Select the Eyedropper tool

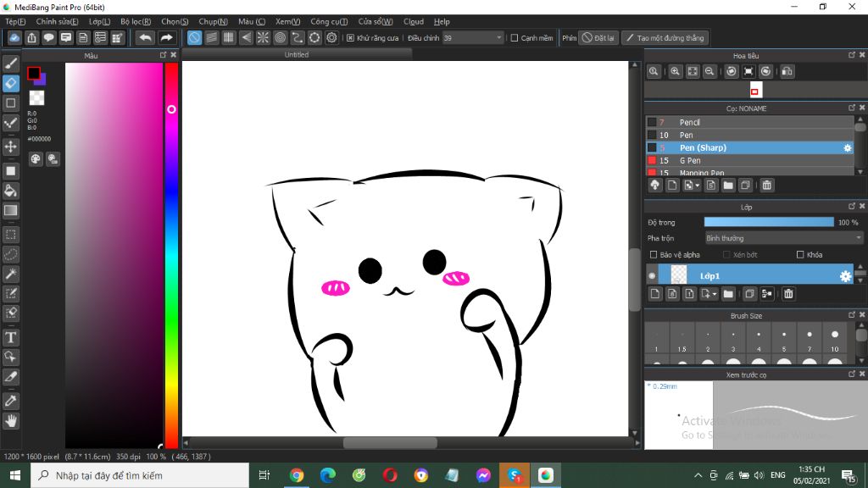(x=10, y=401)
